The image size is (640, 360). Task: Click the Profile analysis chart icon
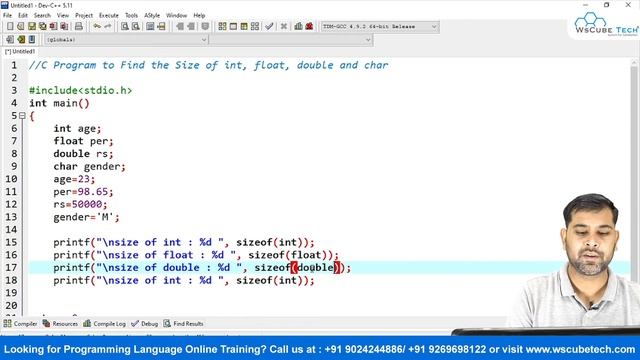[298, 27]
